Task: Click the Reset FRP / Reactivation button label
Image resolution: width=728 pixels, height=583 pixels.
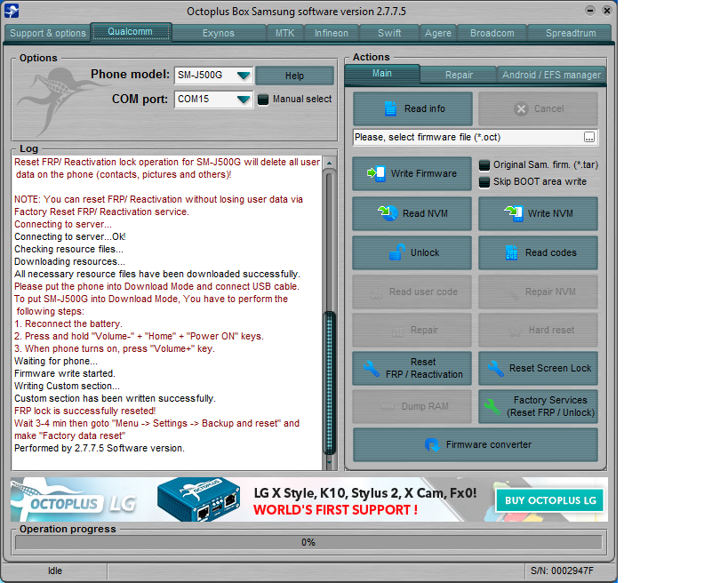Action: (424, 368)
